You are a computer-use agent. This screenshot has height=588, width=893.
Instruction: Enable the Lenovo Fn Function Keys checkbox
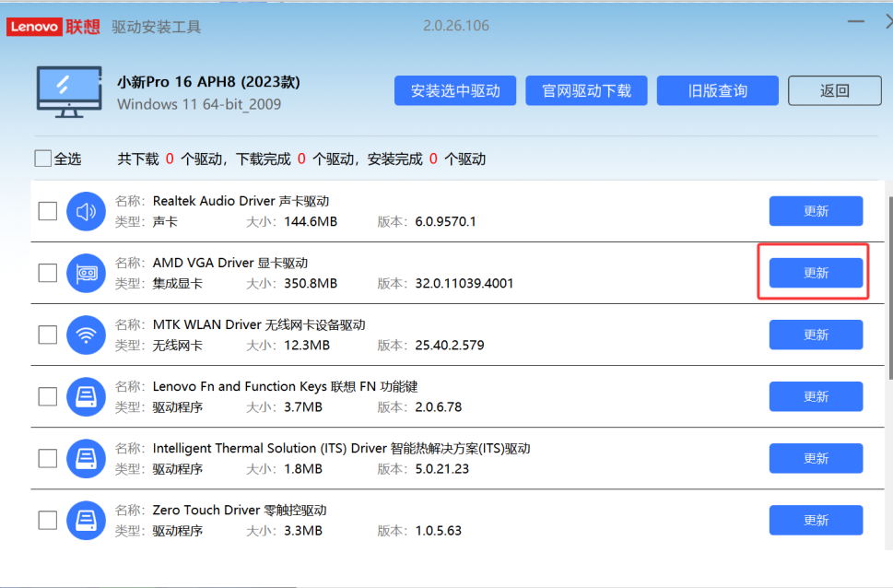tap(48, 396)
